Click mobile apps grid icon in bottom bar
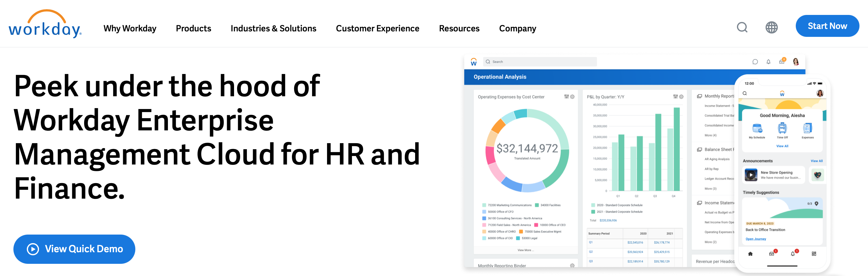The width and height of the screenshot is (868, 276). [814, 254]
